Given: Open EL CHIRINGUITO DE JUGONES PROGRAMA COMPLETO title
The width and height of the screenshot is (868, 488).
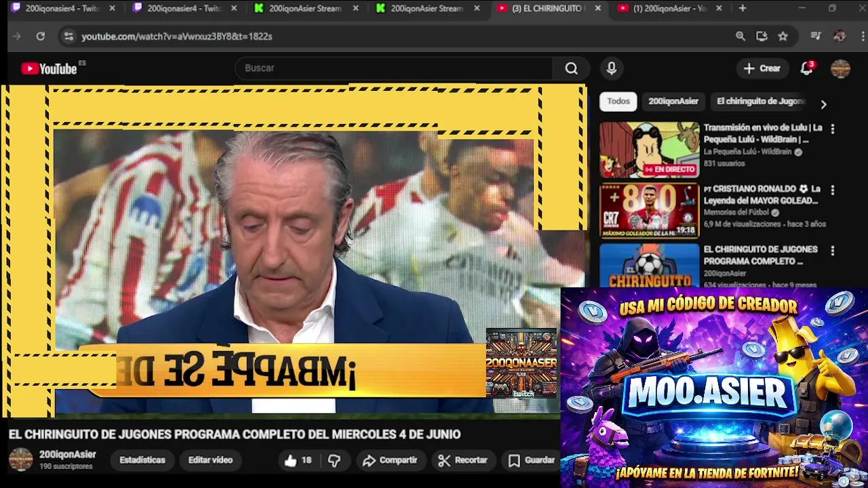Looking at the screenshot, I should 760,256.
